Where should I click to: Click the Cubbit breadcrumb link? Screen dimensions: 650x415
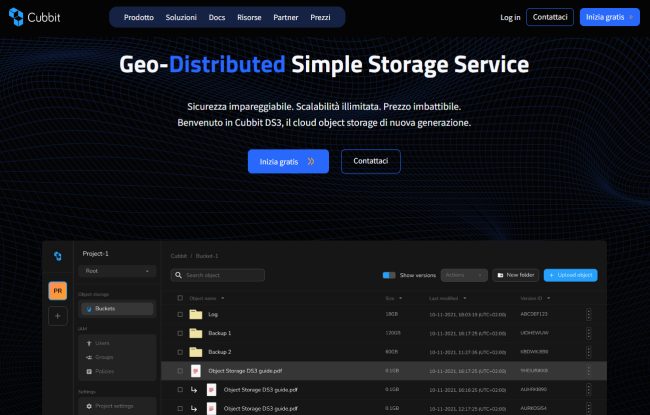[x=179, y=256]
